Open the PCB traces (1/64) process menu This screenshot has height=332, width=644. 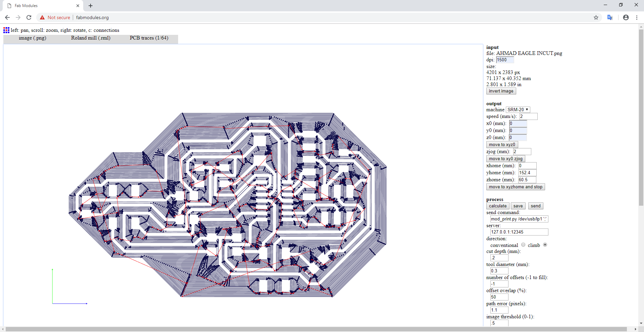[x=149, y=38]
